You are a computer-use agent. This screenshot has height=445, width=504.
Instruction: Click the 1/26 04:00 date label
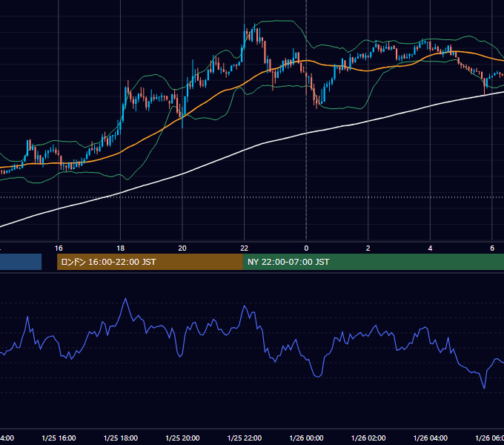pos(431,438)
